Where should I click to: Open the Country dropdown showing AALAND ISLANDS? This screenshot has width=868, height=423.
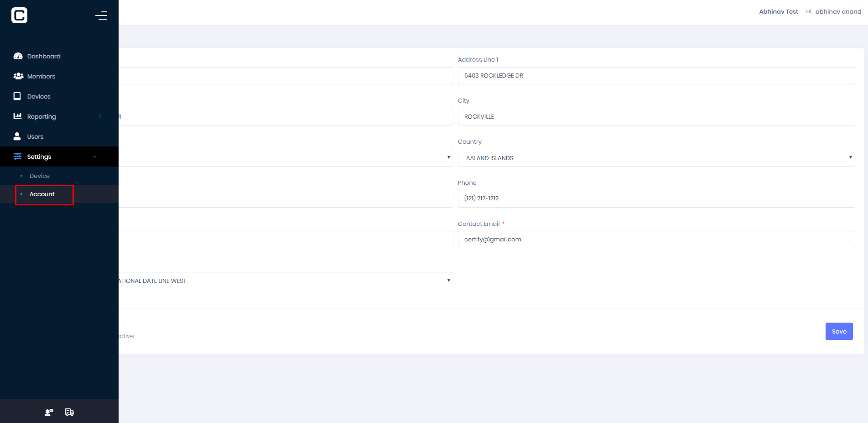pos(656,158)
